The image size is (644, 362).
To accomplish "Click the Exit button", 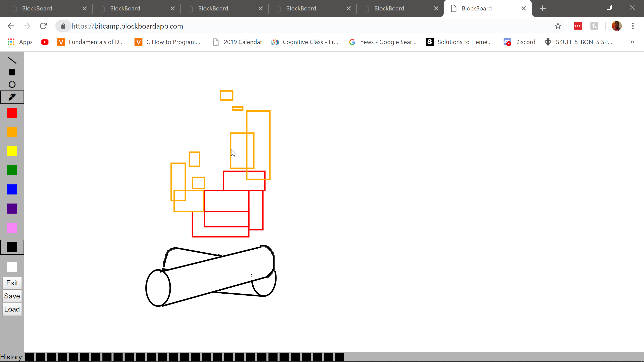I will (x=12, y=283).
